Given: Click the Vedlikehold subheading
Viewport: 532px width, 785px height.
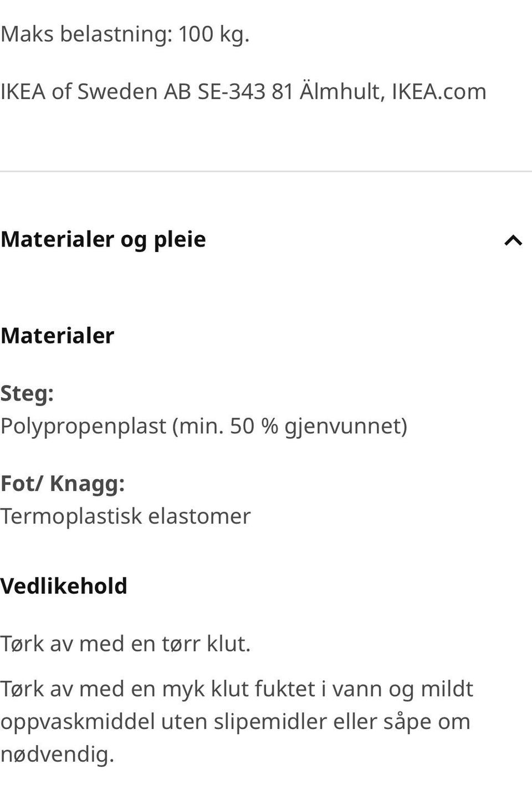Looking at the screenshot, I should click(64, 586).
